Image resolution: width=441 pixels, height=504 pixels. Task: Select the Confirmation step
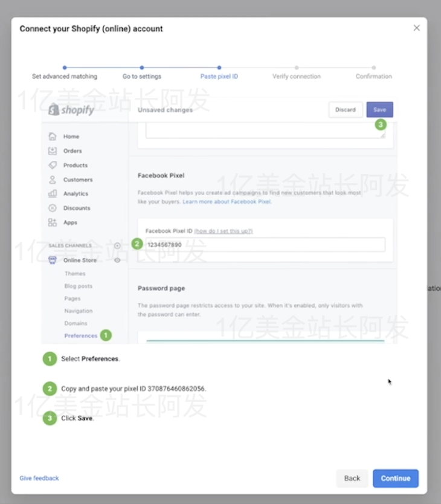373,76
